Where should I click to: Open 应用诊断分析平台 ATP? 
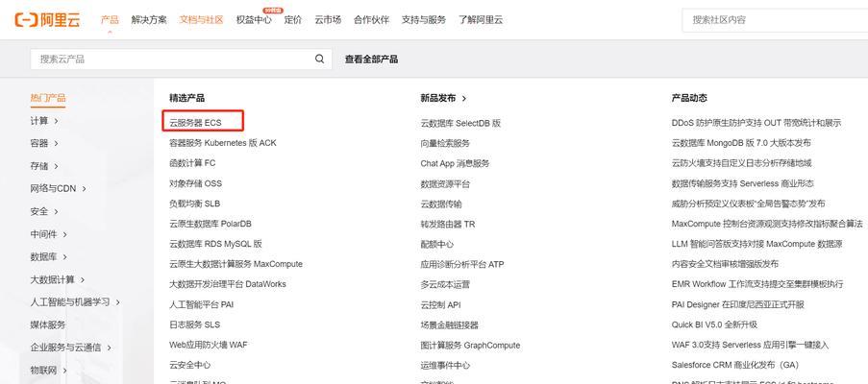coord(462,265)
